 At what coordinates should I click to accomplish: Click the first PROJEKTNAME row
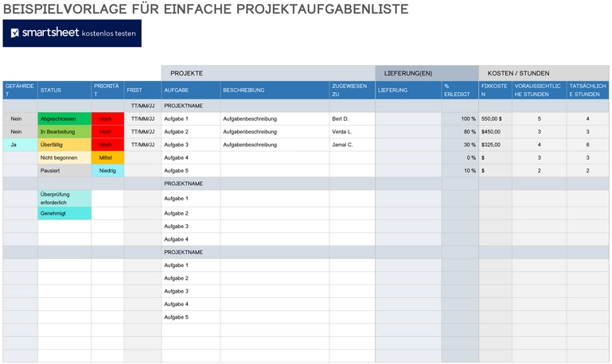[x=306, y=106]
